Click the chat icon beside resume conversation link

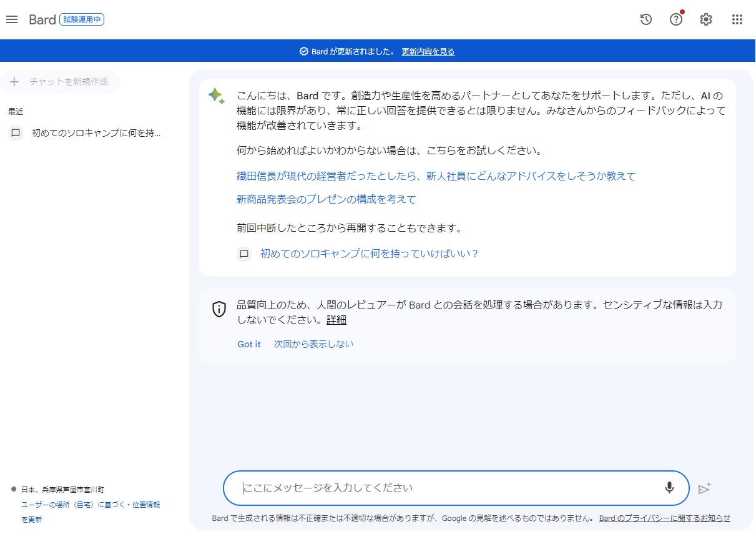[x=244, y=254]
